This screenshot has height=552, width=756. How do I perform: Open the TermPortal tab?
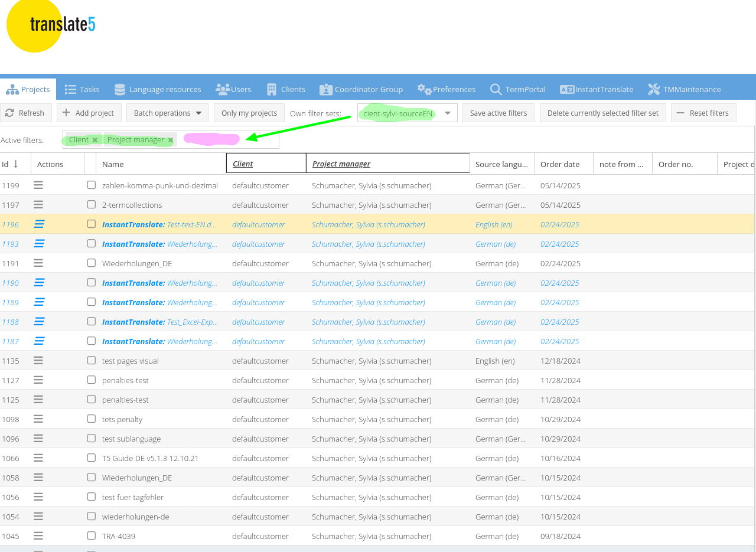(518, 89)
